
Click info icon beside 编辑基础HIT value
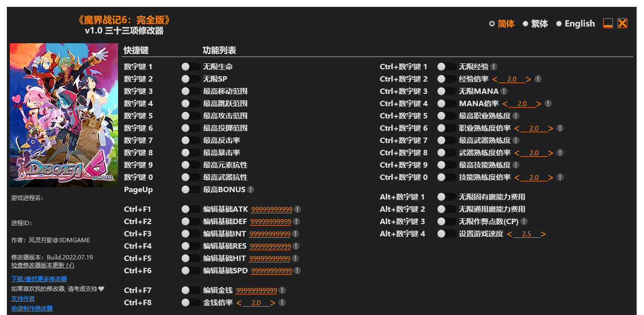point(295,258)
